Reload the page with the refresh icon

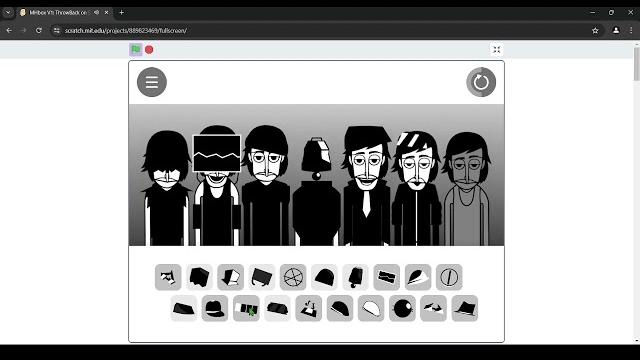coord(38,31)
